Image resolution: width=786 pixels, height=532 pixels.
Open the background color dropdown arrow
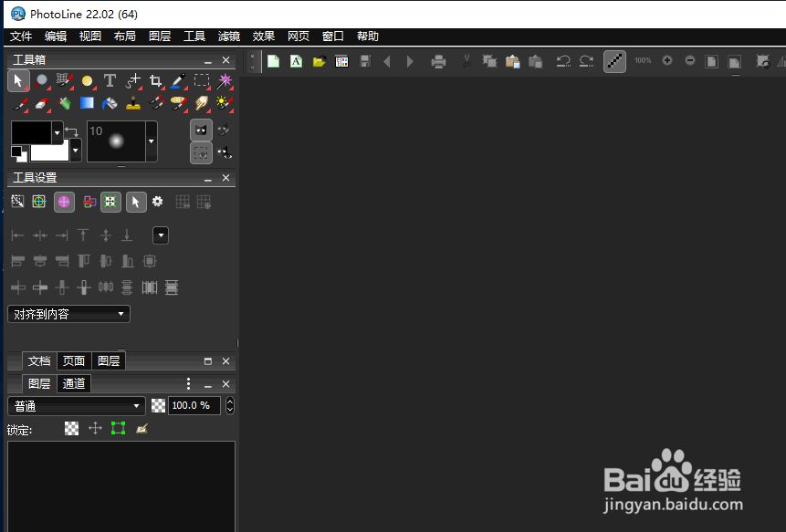pos(76,150)
